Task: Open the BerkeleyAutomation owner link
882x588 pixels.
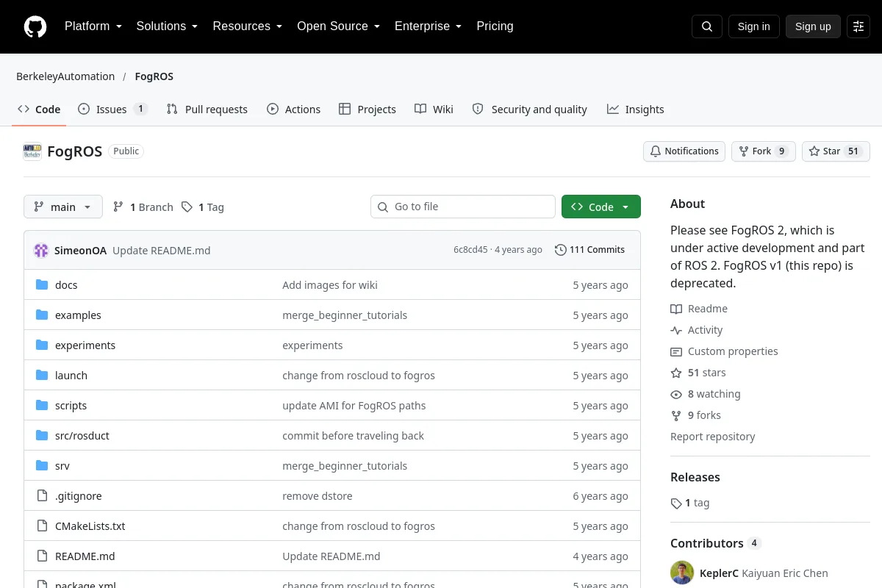Action: [x=65, y=76]
